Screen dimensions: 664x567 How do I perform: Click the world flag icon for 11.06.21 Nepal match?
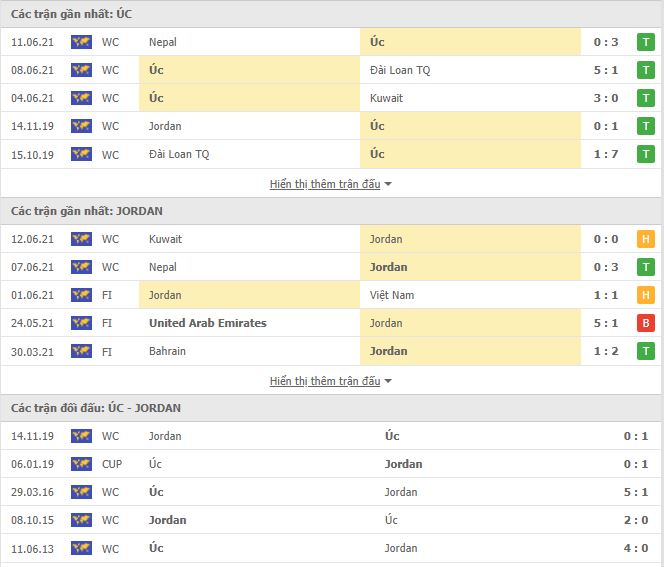click(x=81, y=42)
